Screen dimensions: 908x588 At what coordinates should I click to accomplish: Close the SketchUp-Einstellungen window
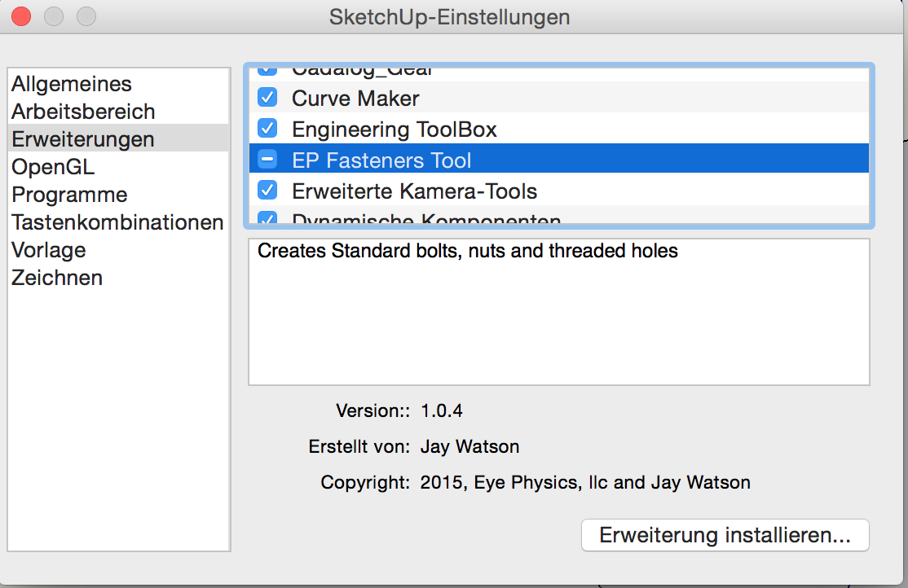[20, 16]
